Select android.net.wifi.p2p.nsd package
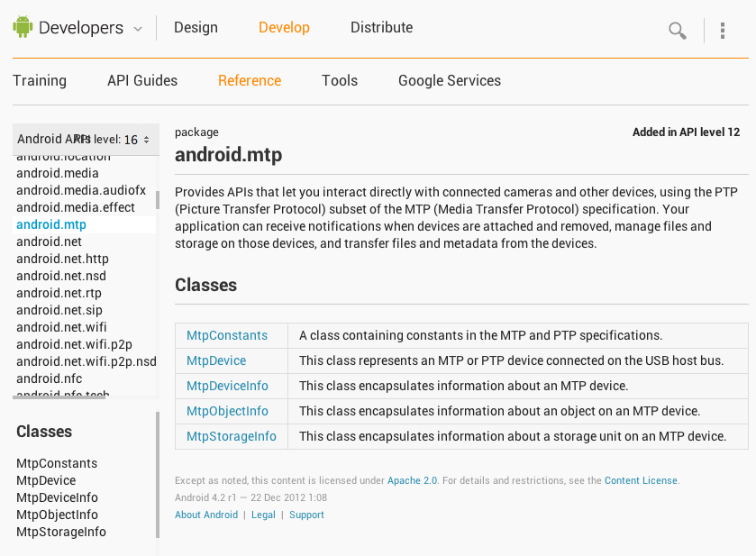Viewport: 756px width, 556px height. (87, 361)
